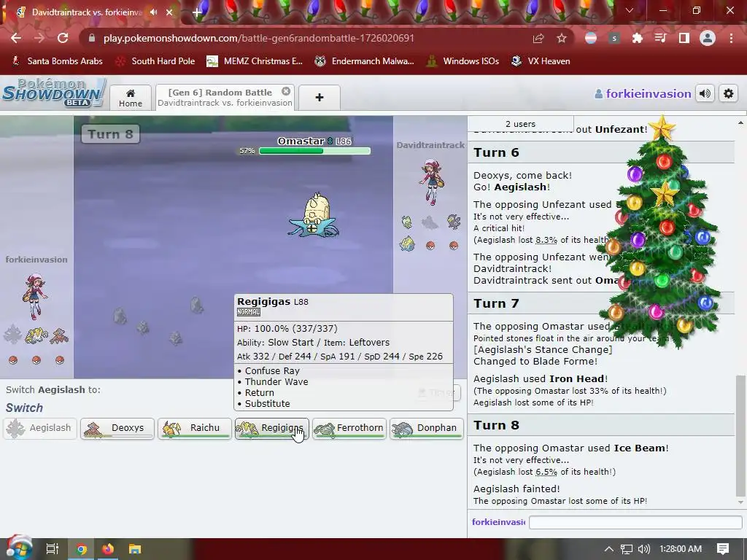Viewport: 747px width, 560px height.
Task: Click the opposing Omastar sprite
Action: point(314,216)
